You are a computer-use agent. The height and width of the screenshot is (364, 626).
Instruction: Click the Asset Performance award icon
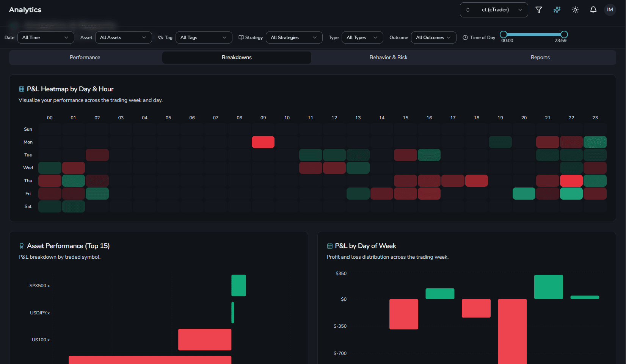22,246
